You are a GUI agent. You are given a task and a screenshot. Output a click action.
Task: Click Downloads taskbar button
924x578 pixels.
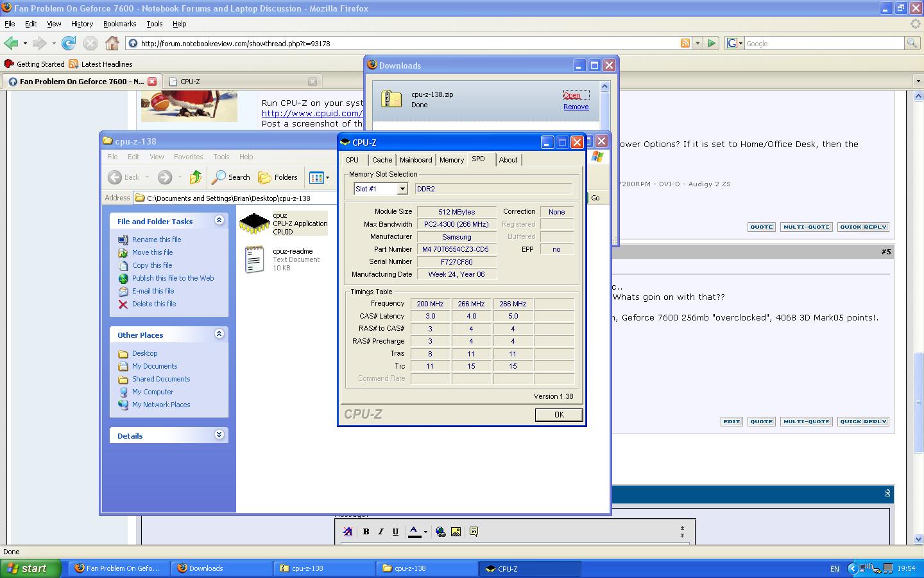(x=221, y=568)
